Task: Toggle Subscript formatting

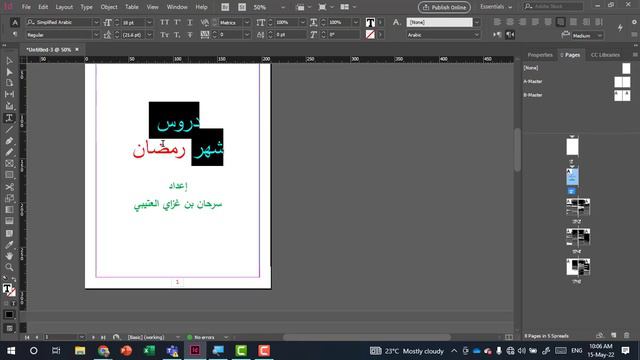Action: coord(178,35)
